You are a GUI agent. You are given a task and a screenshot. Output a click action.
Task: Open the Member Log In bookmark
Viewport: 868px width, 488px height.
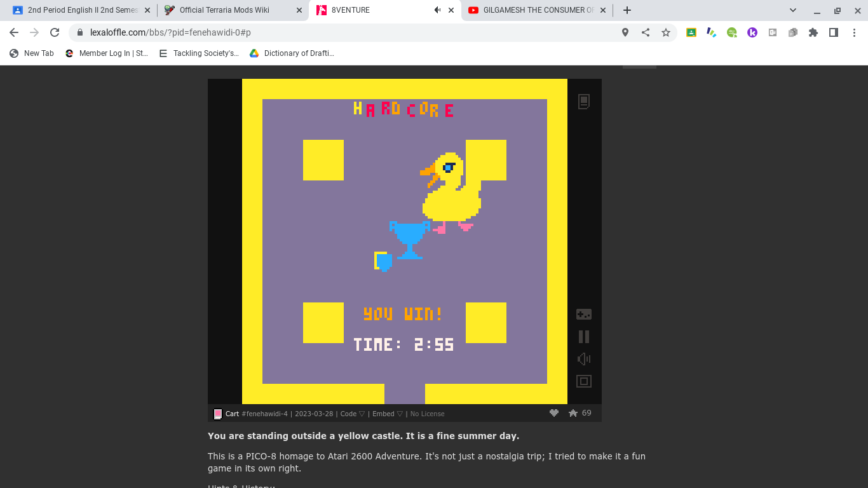pos(107,53)
